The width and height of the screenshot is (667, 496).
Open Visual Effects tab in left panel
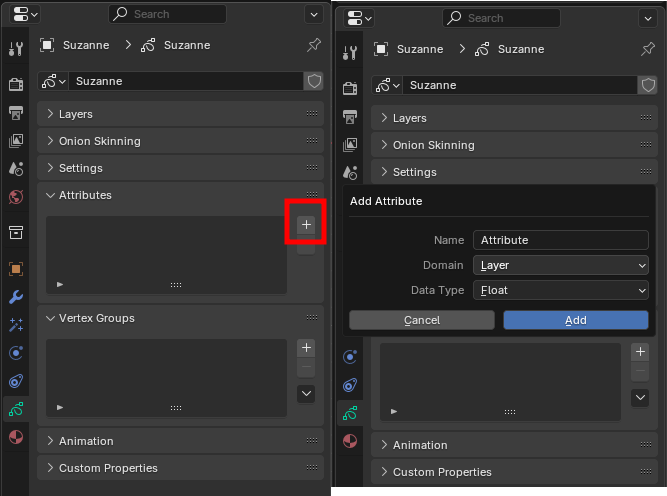[x=16, y=325]
